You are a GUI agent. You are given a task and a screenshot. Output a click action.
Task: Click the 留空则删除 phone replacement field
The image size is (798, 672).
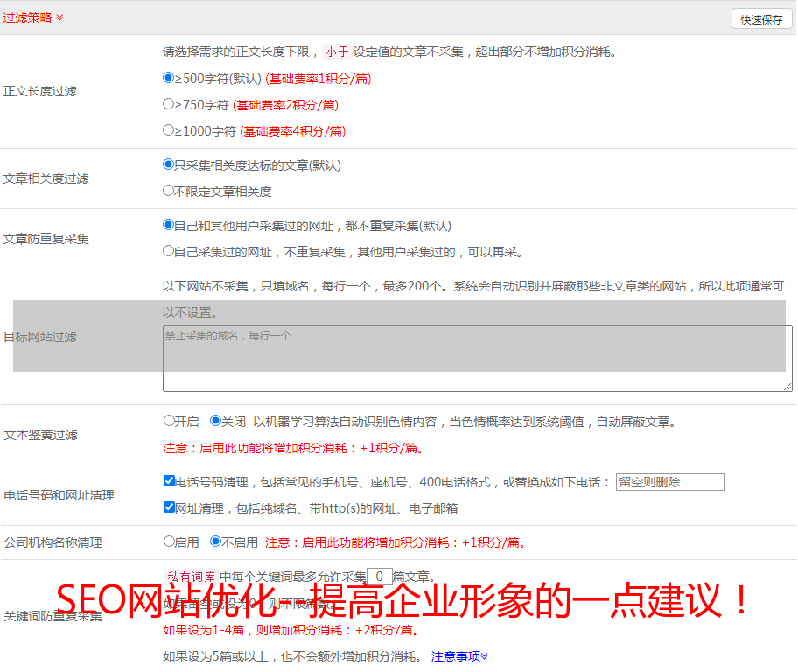click(669, 482)
